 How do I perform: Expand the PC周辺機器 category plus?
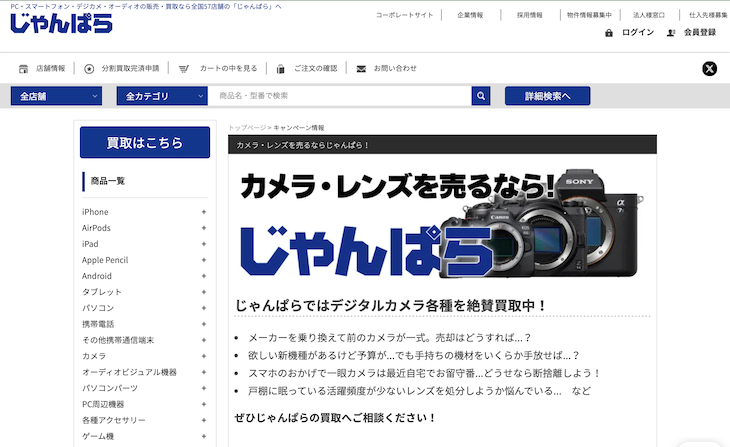204,404
